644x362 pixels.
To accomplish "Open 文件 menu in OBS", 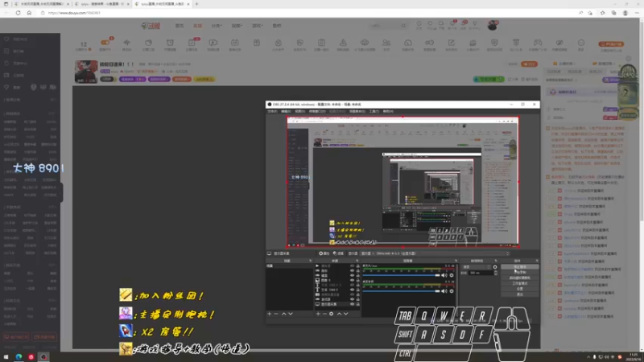I will click(272, 111).
